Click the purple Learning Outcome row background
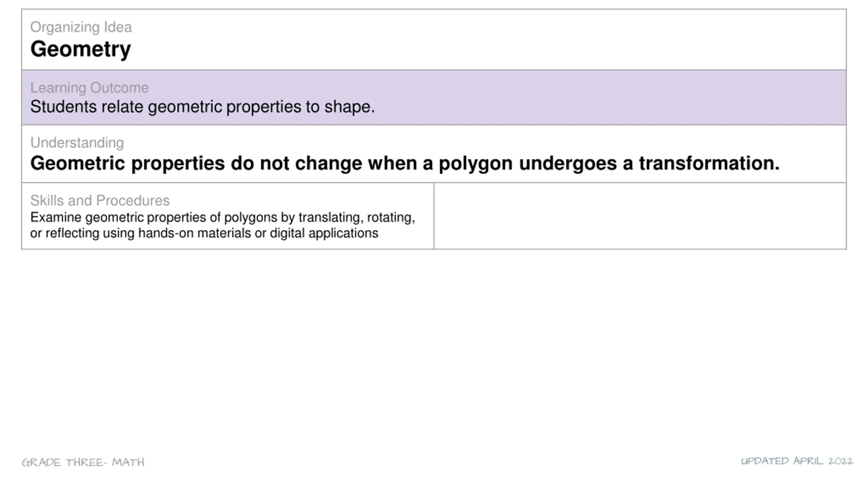 (x=434, y=98)
